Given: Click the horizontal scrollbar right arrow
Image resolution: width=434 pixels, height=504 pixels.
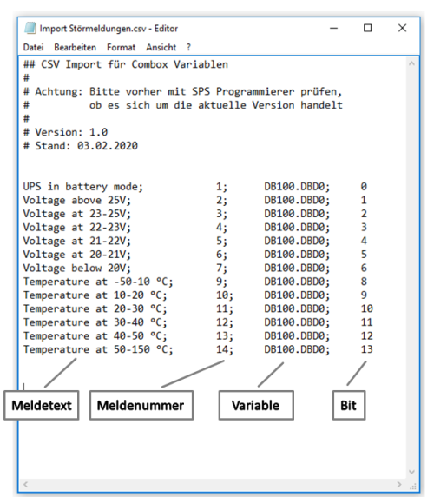Looking at the screenshot, I should pos(399,484).
